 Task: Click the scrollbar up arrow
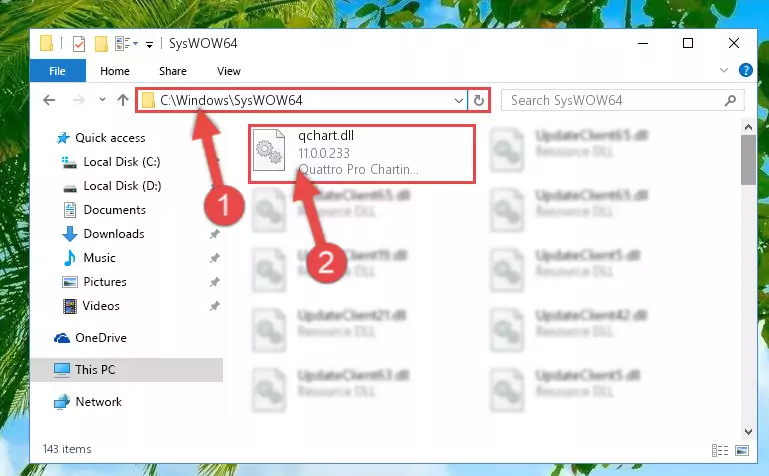click(748, 127)
